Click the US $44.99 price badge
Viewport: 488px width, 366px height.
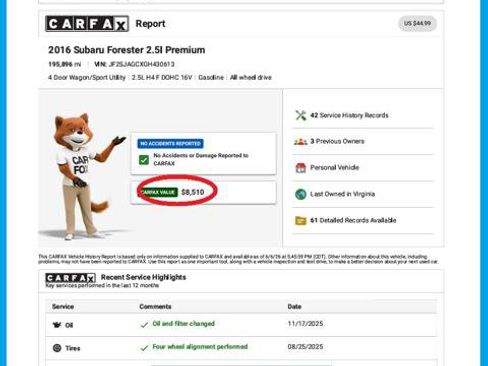[417, 23]
